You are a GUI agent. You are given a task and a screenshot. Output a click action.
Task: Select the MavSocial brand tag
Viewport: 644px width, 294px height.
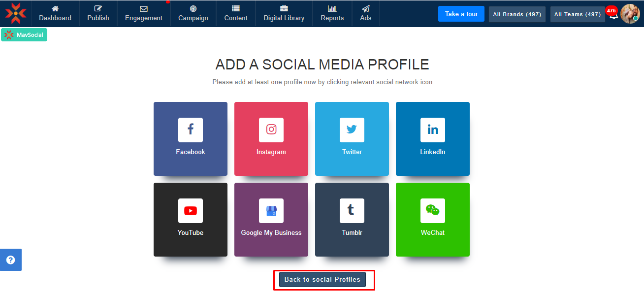[x=24, y=35]
